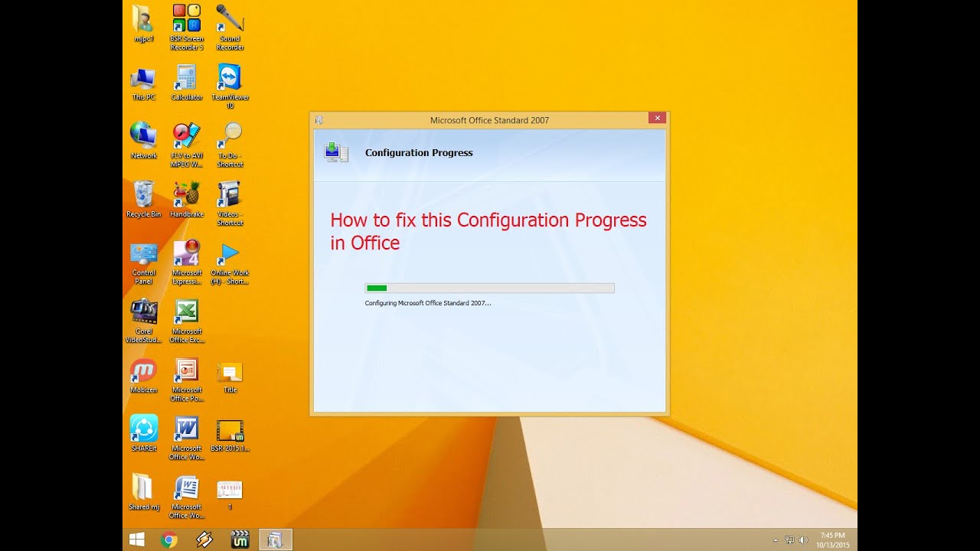Select the Word shortcut with the document page icon
This screenshot has height=551, width=980.
(187, 497)
